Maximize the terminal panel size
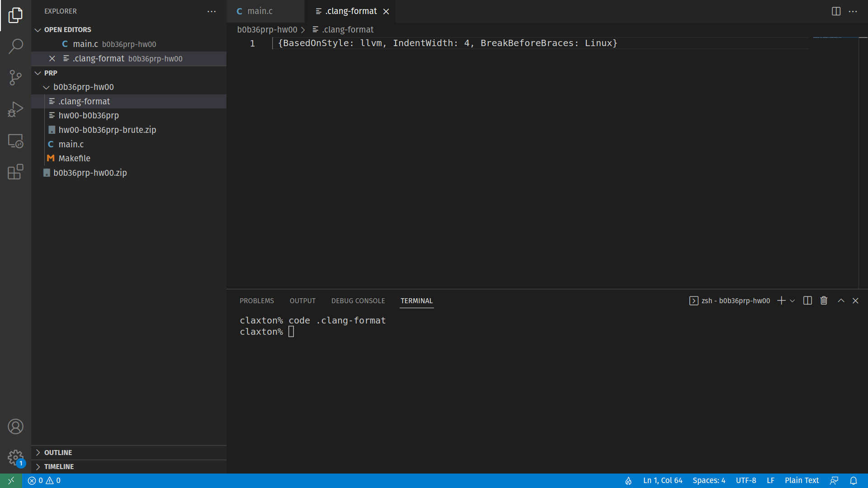The width and height of the screenshot is (868, 488). 841,301
